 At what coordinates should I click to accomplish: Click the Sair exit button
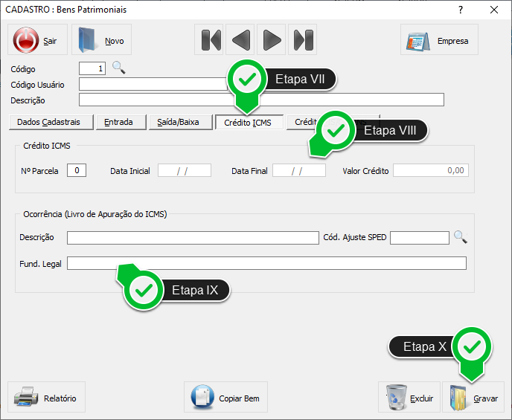pyautogui.click(x=37, y=40)
